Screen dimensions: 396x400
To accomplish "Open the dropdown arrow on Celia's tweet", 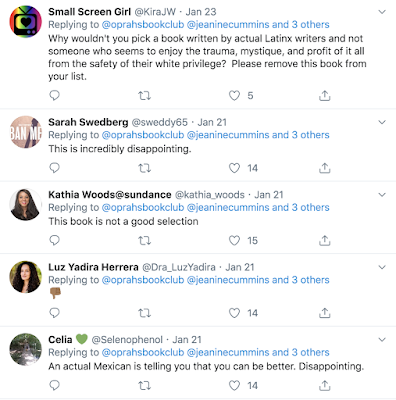I will (382, 340).
